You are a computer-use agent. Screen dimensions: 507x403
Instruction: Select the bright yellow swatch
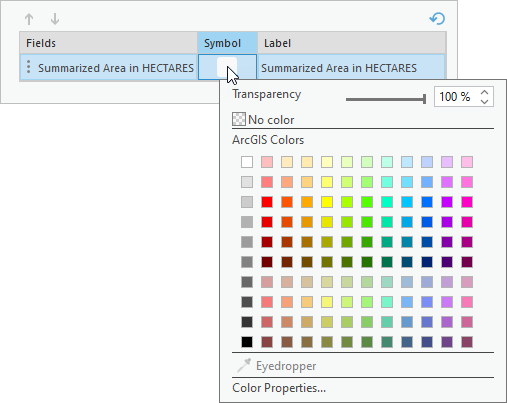tap(327, 202)
